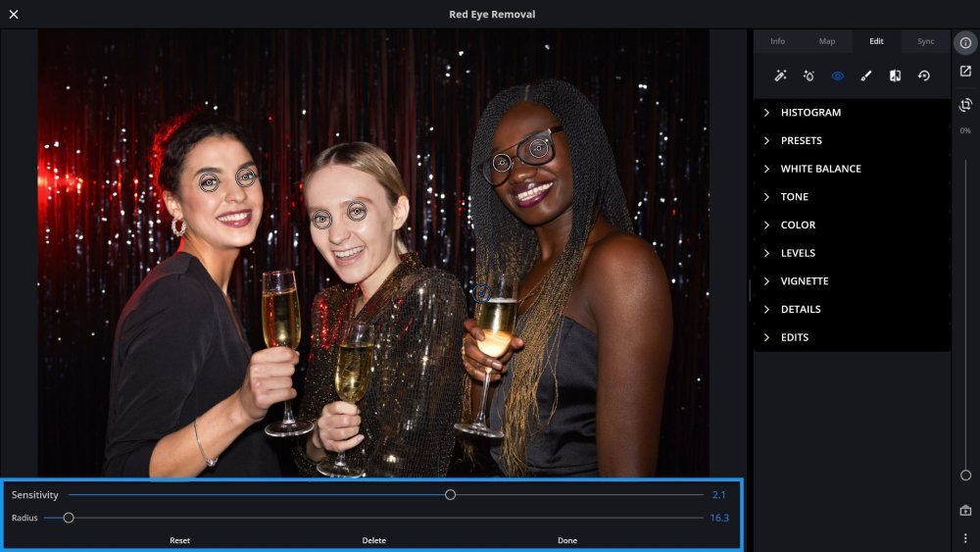980x552 pixels.
Task: Toggle the red eye removal eye icon
Action: coord(838,75)
